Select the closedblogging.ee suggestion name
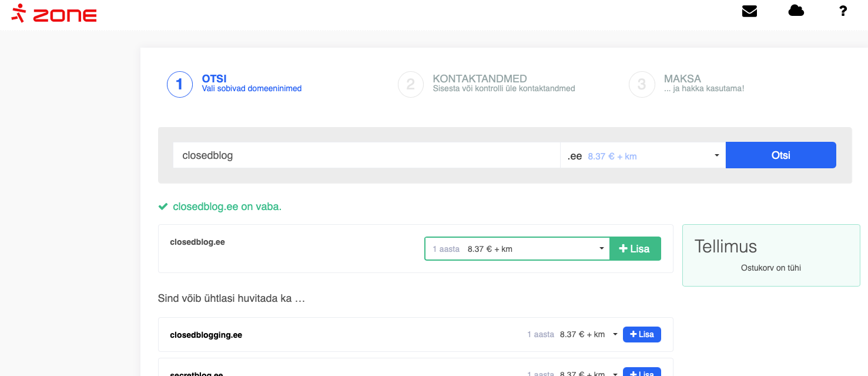Screen dimensions: 868x376 (x=206, y=335)
